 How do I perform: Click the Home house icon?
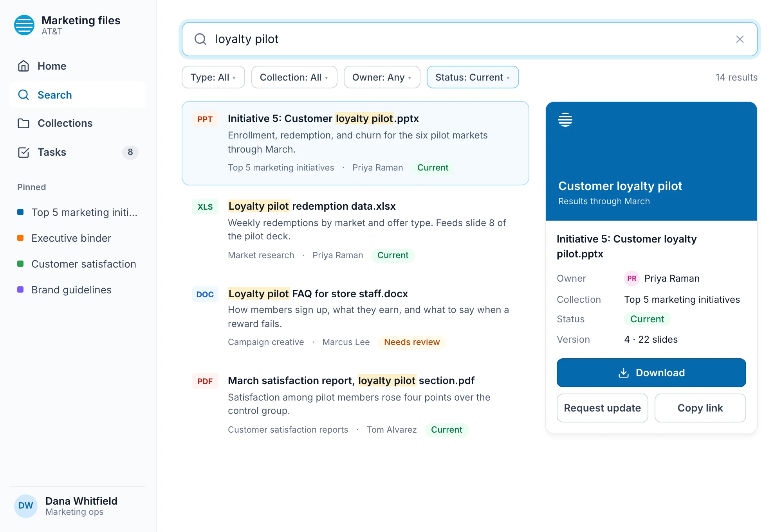(x=23, y=66)
